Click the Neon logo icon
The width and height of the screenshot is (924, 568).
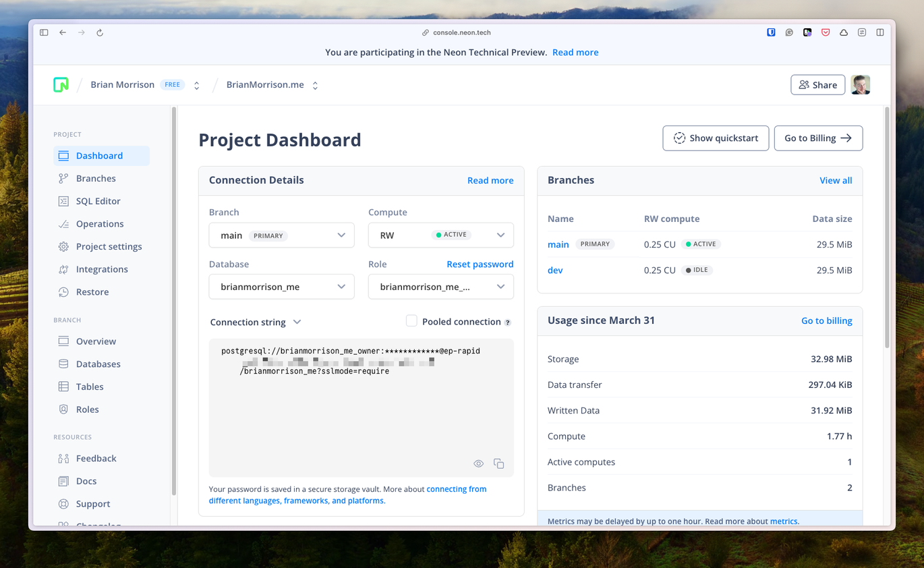[61, 84]
